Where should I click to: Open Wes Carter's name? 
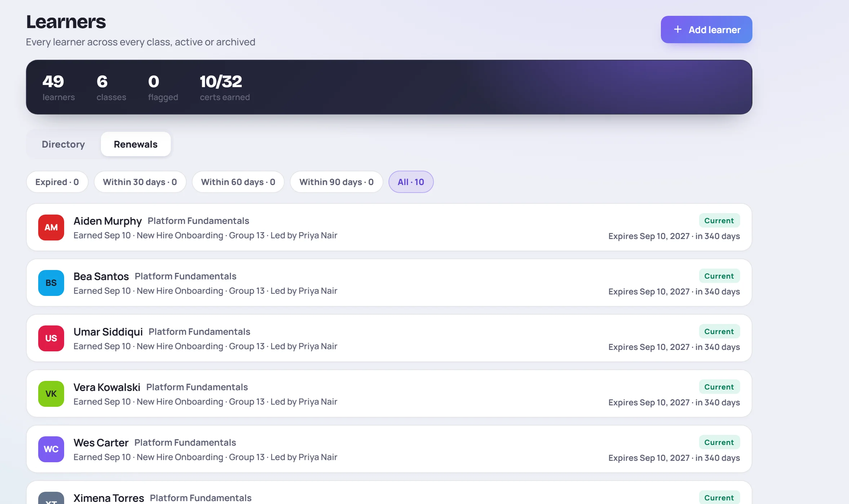click(x=101, y=442)
